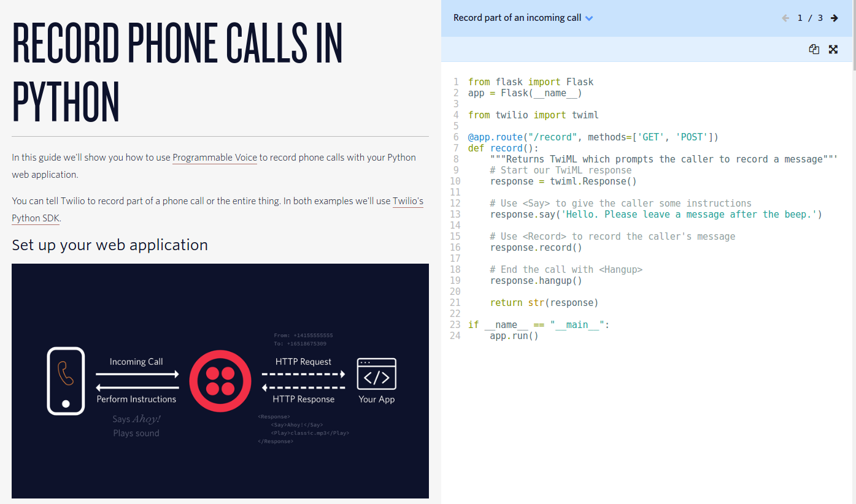The width and height of the screenshot is (856, 504).
Task: Click the 'In this guide we'll show you' paragraph
Action: [214, 166]
